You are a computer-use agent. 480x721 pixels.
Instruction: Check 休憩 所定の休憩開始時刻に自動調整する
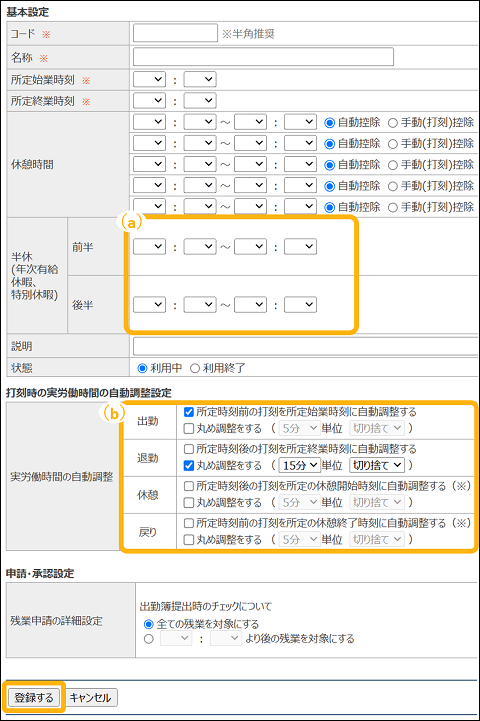click(189, 486)
